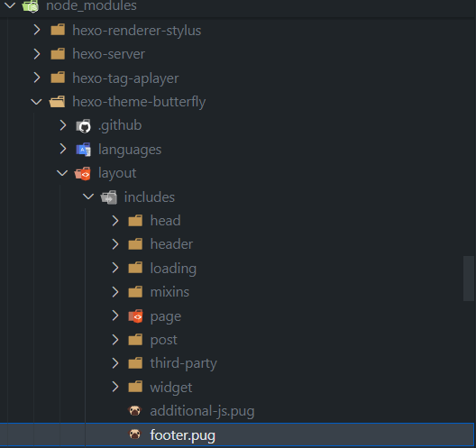Collapse the hexo-theme-butterfly folder chevron
The height and width of the screenshot is (448, 476).
[x=36, y=102]
